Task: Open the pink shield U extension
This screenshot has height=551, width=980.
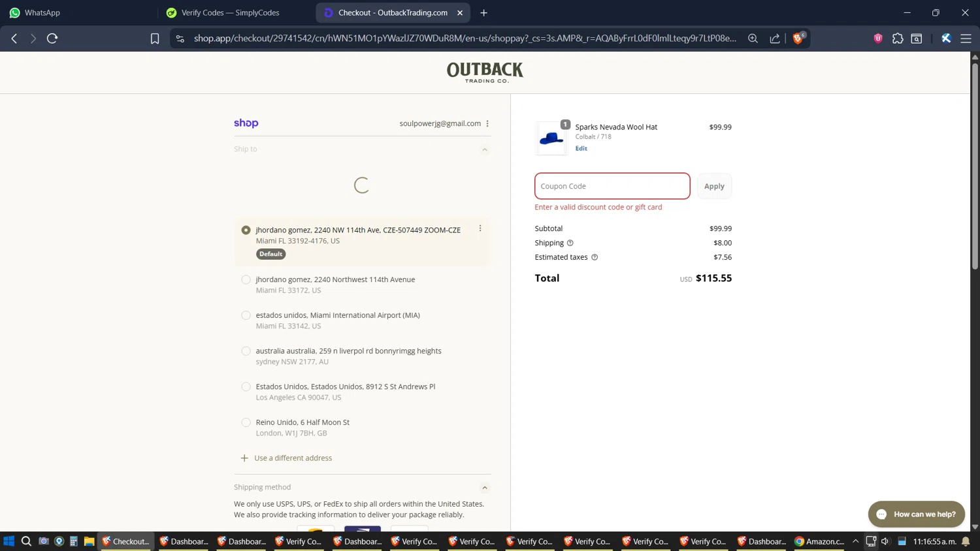Action: (878, 39)
